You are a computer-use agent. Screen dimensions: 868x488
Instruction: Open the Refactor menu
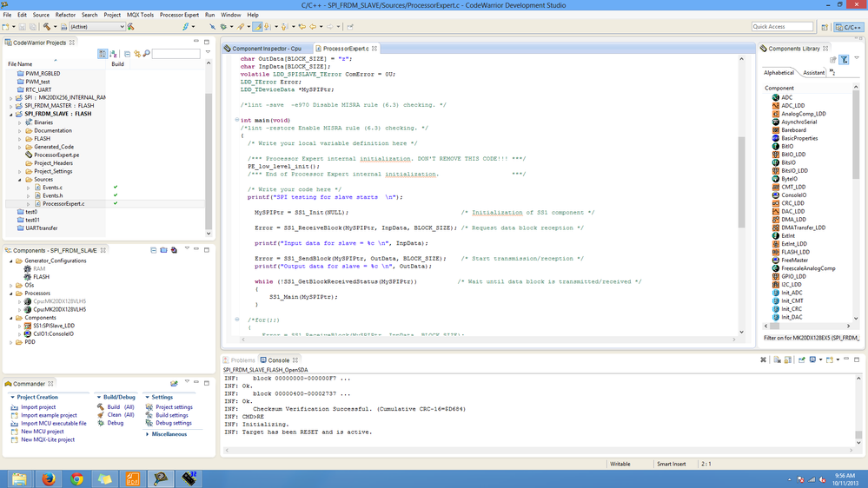tap(65, 15)
